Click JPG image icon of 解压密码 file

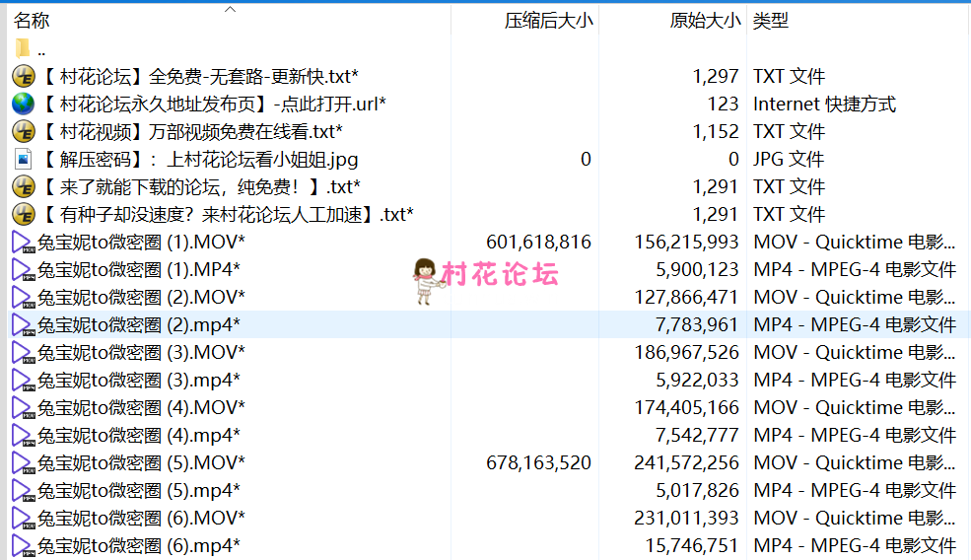(23, 159)
